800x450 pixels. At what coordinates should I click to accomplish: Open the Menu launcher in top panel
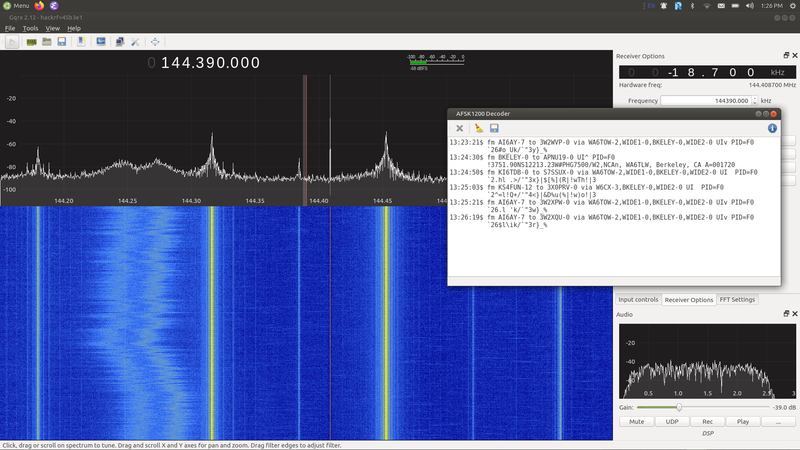tap(16, 6)
